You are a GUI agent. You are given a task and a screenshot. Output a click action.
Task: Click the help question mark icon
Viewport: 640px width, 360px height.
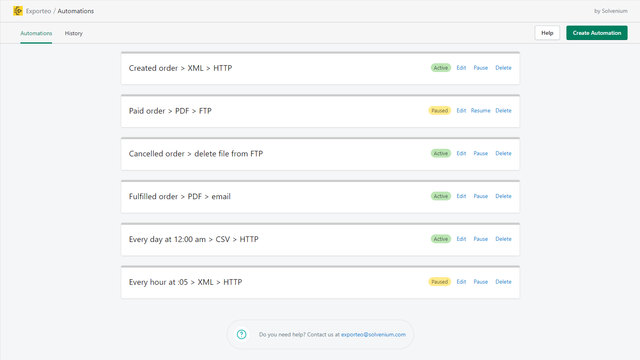pos(242,334)
